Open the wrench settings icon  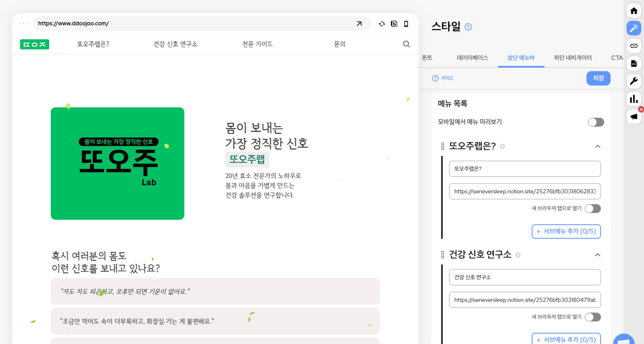point(634,81)
